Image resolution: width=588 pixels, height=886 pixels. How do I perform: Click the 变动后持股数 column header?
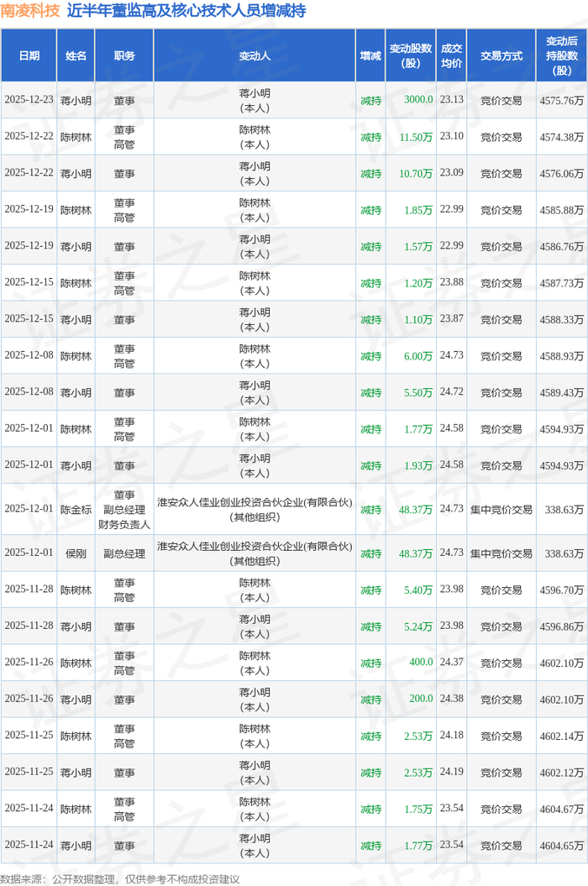561,55
